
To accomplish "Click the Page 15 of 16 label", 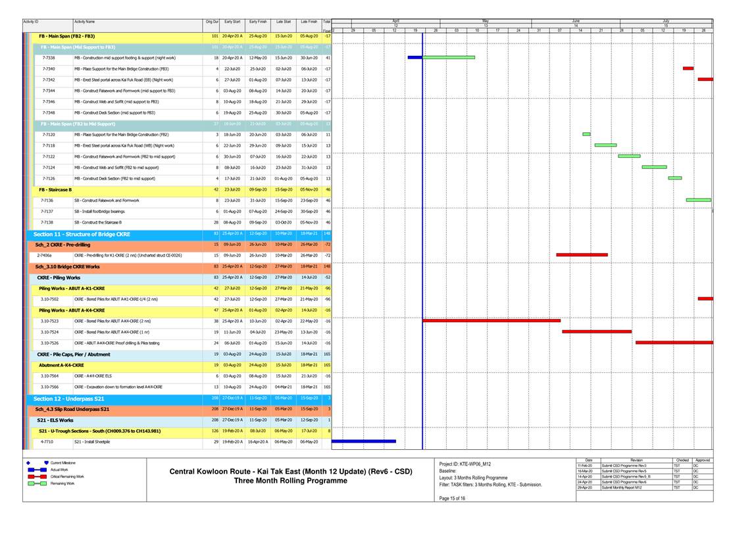I will (451, 498).
